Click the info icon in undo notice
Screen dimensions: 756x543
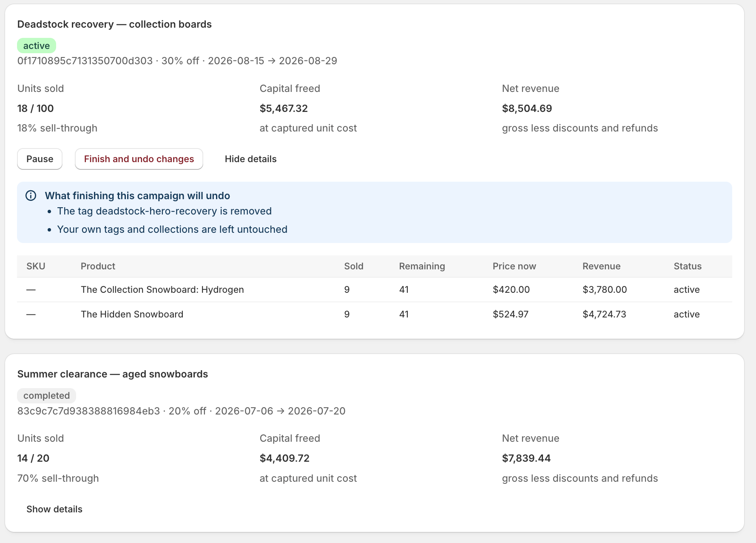click(31, 195)
